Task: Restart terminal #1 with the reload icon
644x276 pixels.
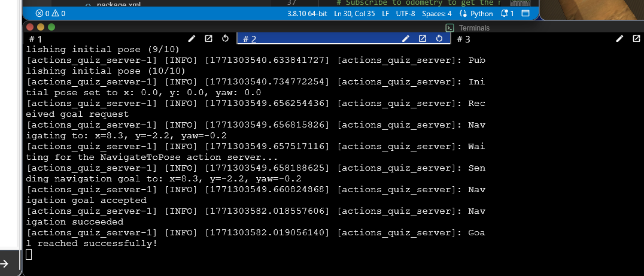Action: click(x=225, y=39)
